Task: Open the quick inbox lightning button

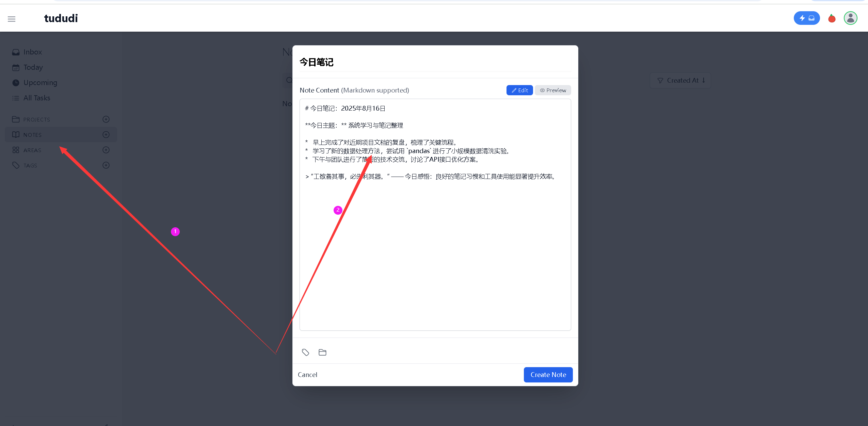Action: click(806, 18)
